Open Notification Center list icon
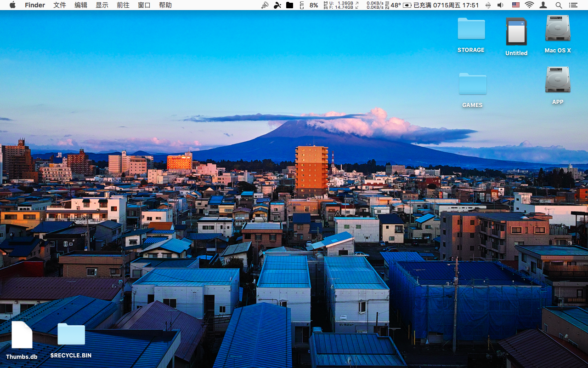The image size is (588, 368). tap(573, 5)
